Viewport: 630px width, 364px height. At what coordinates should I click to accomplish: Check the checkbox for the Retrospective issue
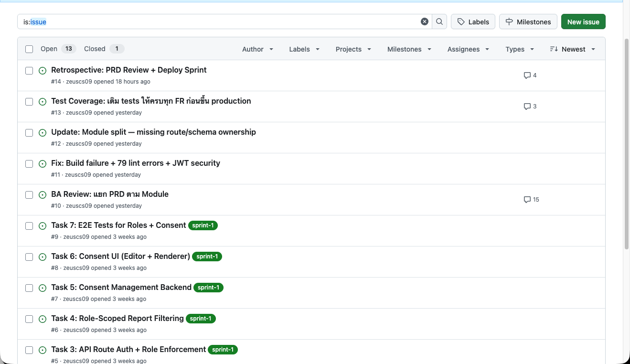29,71
